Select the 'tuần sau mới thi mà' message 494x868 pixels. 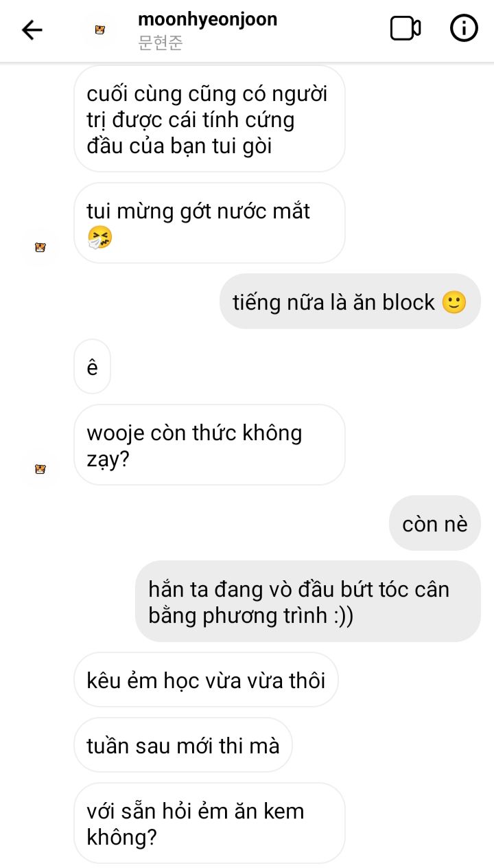click(183, 745)
